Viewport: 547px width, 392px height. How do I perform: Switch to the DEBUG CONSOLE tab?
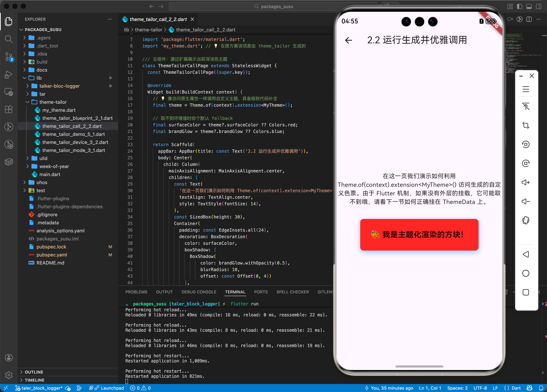click(x=199, y=292)
